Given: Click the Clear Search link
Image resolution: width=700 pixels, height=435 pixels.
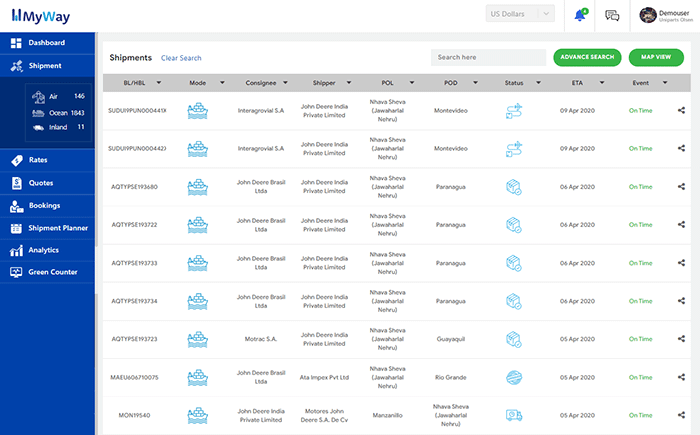Looking at the screenshot, I should (x=181, y=58).
